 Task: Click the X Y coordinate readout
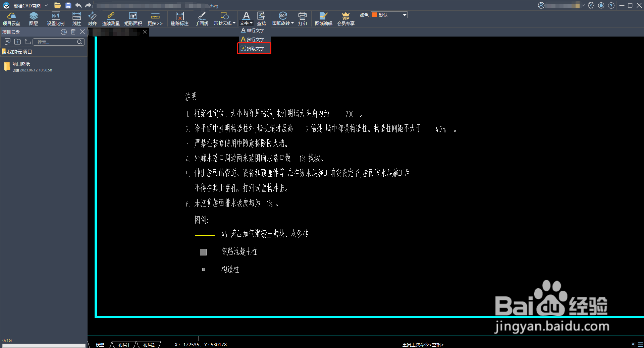[201, 345]
